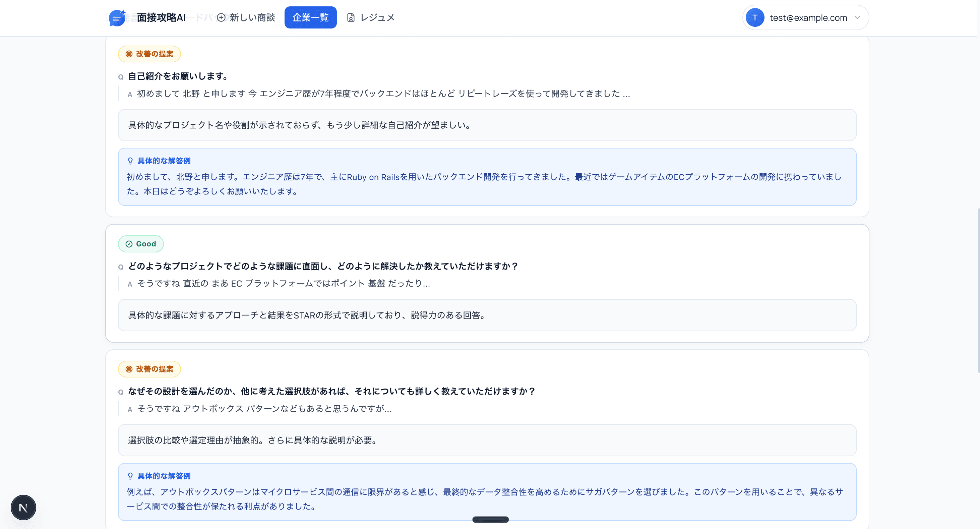The image size is (980, 529).
Task: Click the plus icon beside 新しい商談
Action: coord(221,17)
